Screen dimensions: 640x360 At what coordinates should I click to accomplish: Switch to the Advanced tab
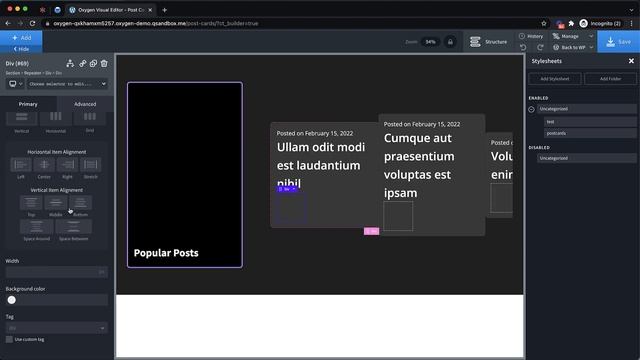(x=85, y=104)
